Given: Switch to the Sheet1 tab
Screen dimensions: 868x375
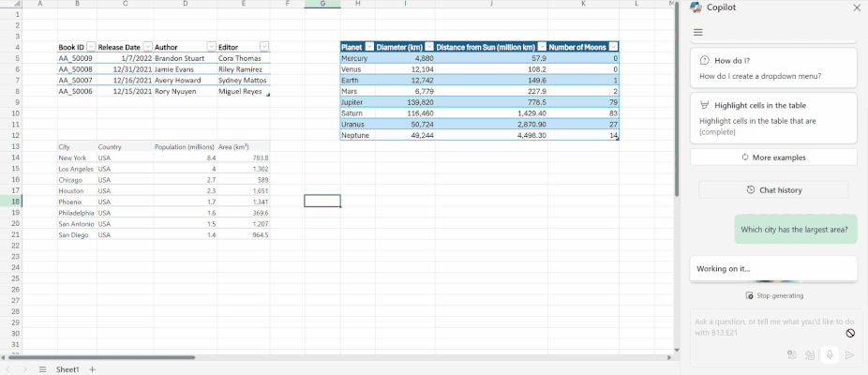Looking at the screenshot, I should click(67, 369).
